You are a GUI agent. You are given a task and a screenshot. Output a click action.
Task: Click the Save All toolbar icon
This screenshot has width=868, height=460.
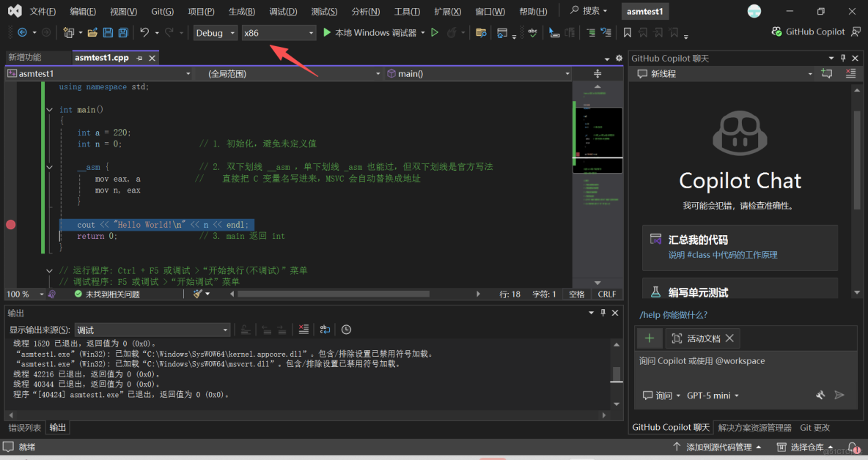[122, 32]
